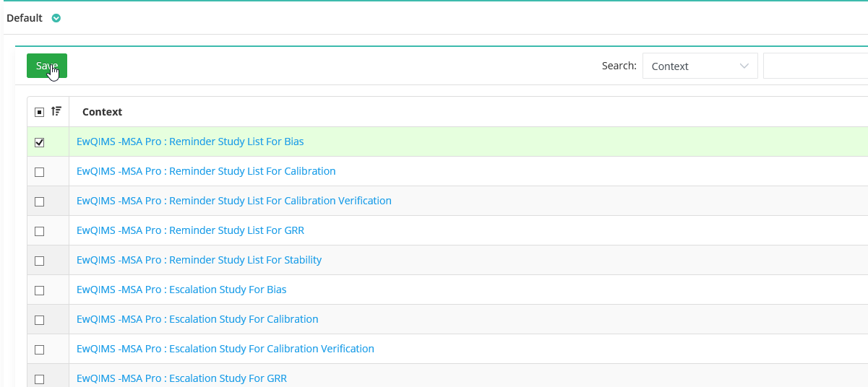Open Reminder Study List For Stability link
The width and height of the screenshot is (868, 387).
(x=199, y=260)
